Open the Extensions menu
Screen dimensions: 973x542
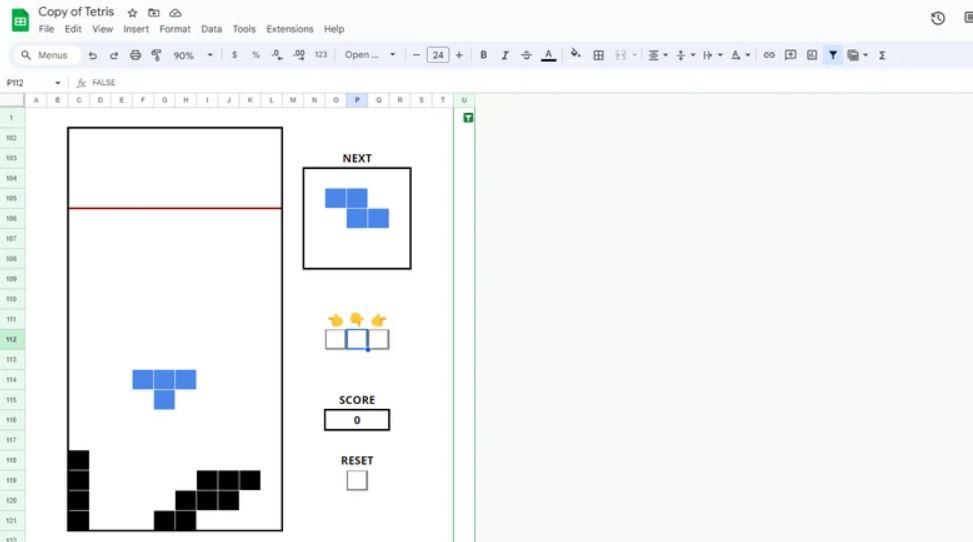290,29
